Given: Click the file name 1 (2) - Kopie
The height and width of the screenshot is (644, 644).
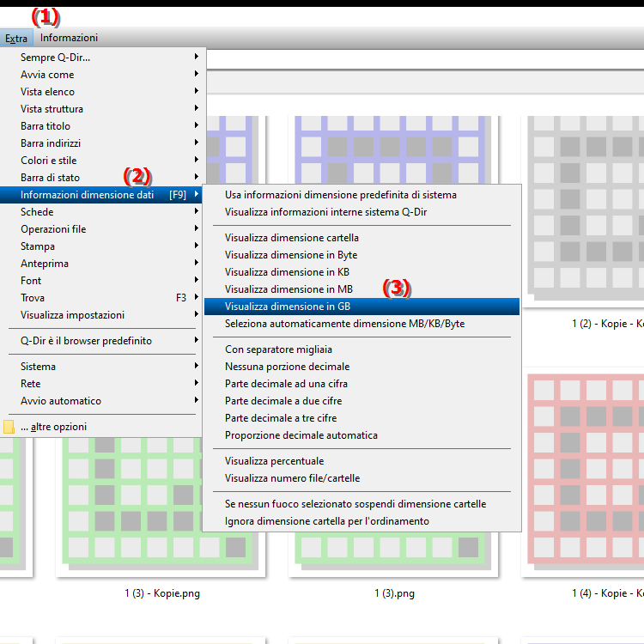Looking at the screenshot, I should click(x=608, y=324).
